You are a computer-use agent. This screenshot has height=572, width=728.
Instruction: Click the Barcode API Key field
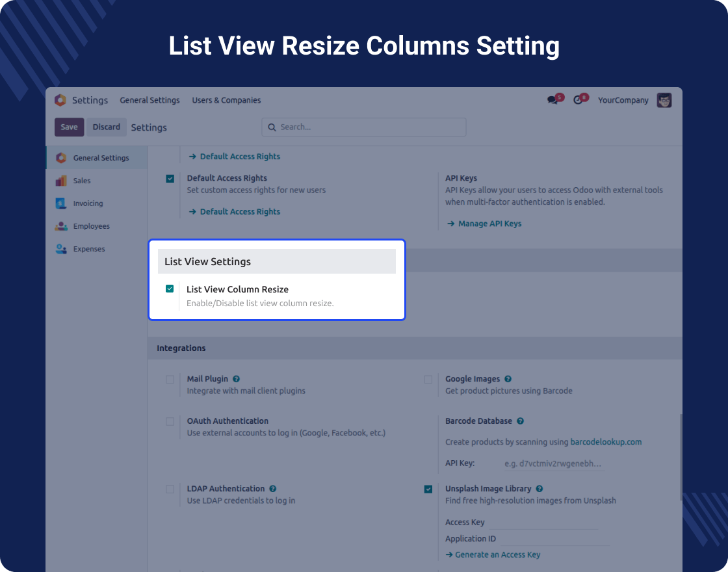point(554,464)
